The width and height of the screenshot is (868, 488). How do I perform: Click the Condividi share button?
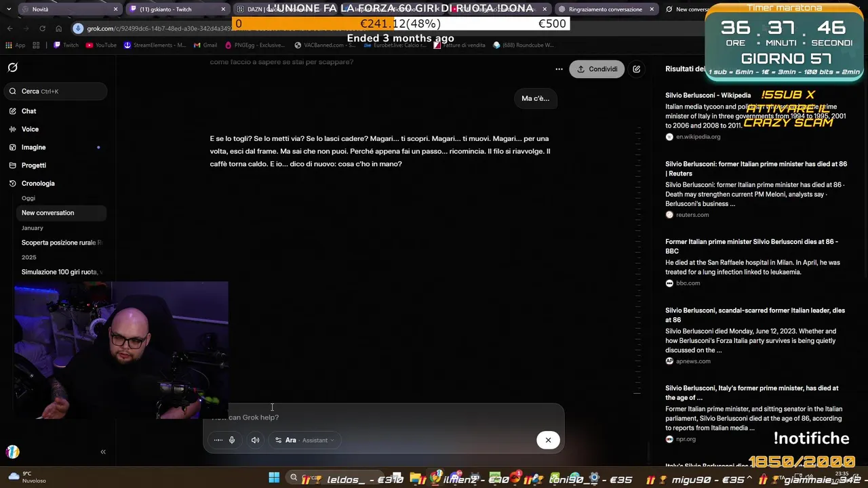pyautogui.click(x=597, y=69)
